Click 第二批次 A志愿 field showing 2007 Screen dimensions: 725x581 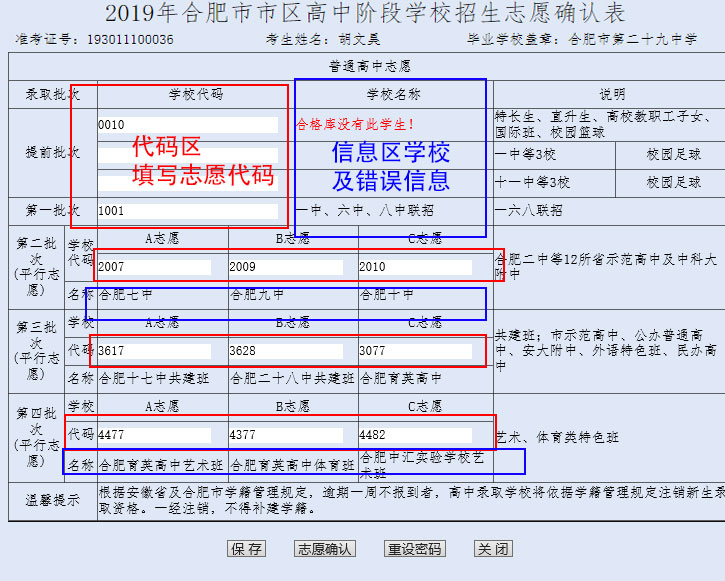(x=154, y=267)
